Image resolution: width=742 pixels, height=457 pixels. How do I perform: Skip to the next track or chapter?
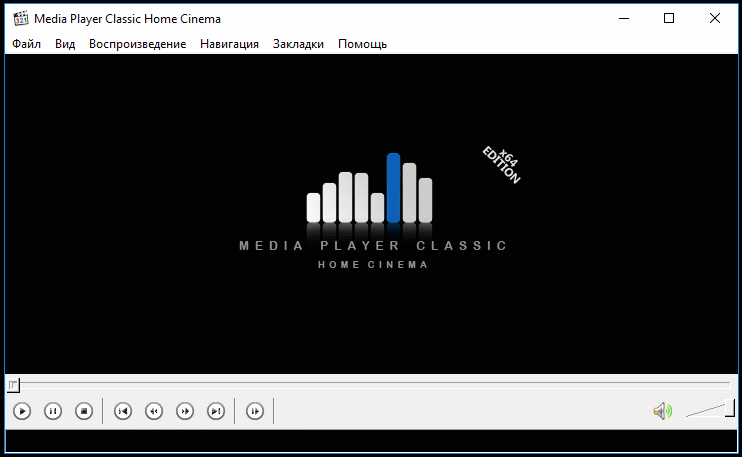tap(216, 411)
